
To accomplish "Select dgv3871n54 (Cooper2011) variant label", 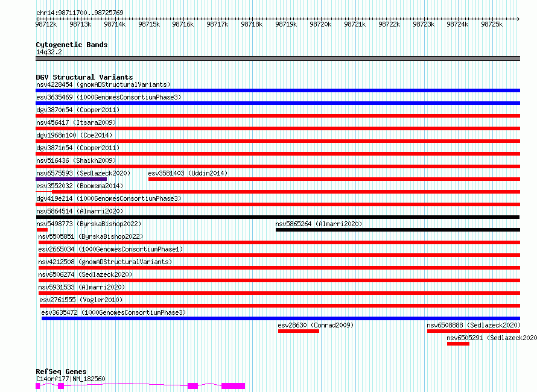I will pos(78,148).
